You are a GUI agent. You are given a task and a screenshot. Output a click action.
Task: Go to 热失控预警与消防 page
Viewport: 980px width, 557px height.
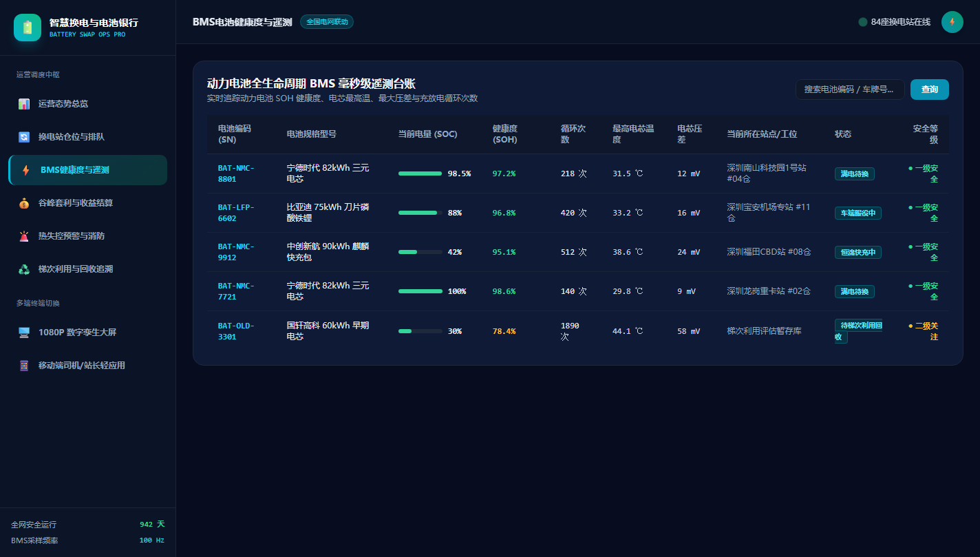pyautogui.click(x=87, y=236)
